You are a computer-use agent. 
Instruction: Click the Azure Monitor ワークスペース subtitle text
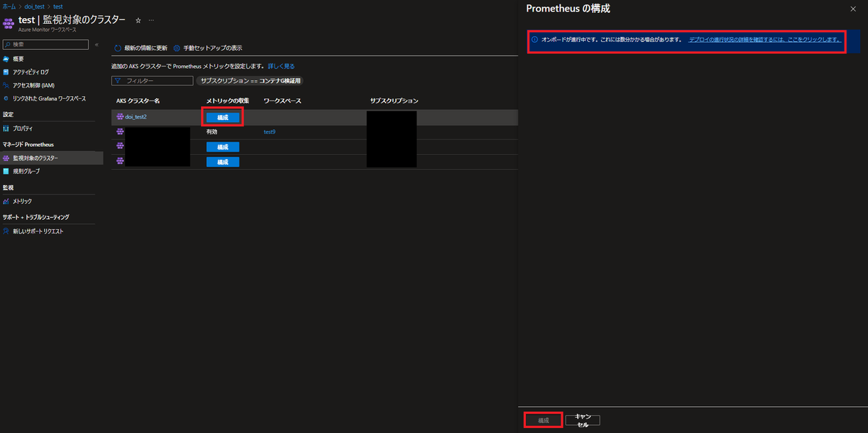pyautogui.click(x=47, y=30)
